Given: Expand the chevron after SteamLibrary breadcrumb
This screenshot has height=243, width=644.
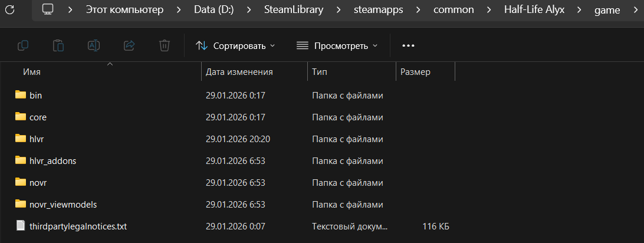Looking at the screenshot, I should coord(339,10).
